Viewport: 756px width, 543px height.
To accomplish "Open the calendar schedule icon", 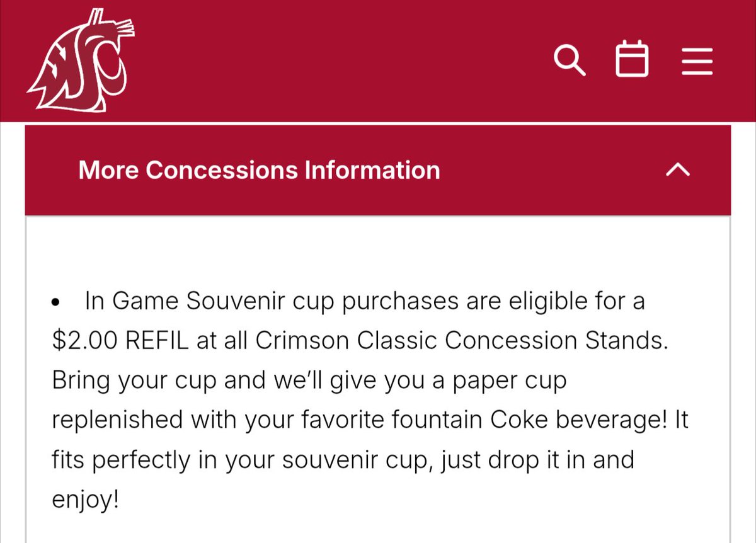I will pyautogui.click(x=632, y=59).
